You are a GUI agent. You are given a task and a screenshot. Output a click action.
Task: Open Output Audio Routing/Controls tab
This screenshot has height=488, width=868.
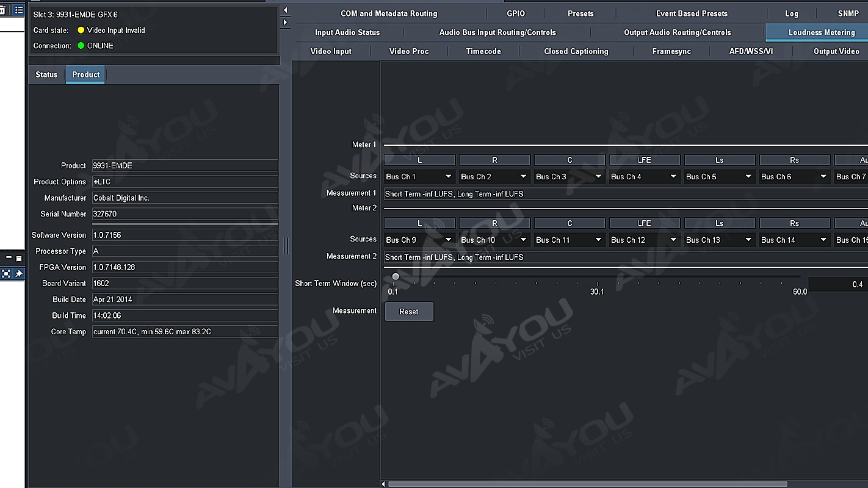tap(677, 32)
